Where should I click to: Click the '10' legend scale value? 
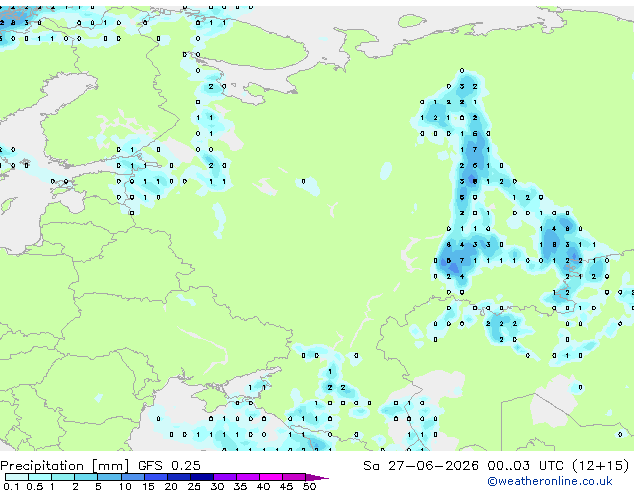coord(125,486)
